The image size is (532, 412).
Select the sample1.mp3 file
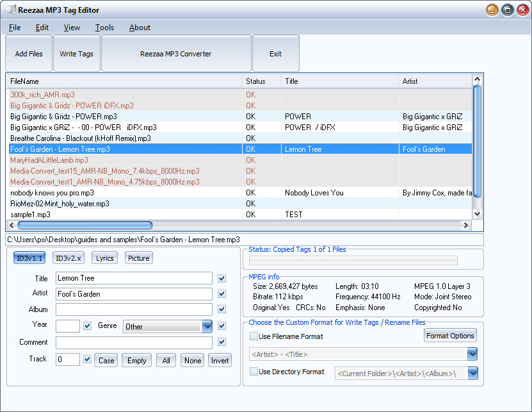coord(239,214)
